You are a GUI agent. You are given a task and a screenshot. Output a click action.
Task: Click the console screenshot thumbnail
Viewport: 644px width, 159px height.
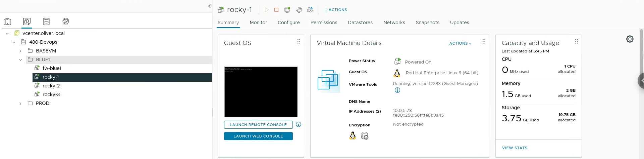click(x=261, y=92)
